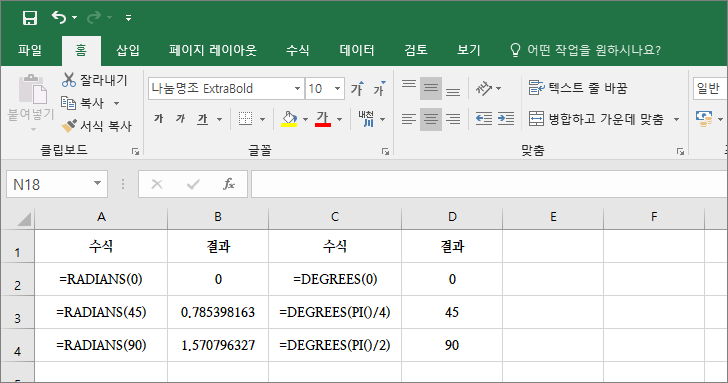728x383 pixels.
Task: Toggle align text left
Action: tap(409, 119)
